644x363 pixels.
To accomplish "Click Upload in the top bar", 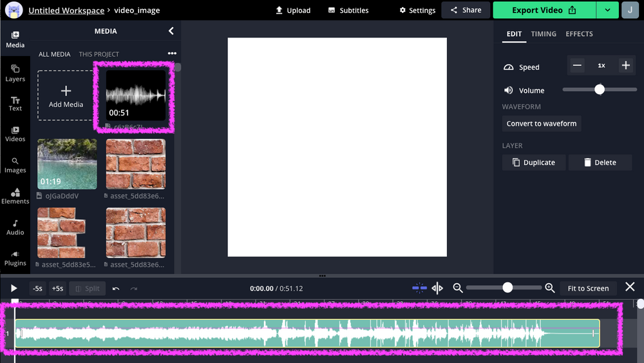I will click(x=293, y=10).
